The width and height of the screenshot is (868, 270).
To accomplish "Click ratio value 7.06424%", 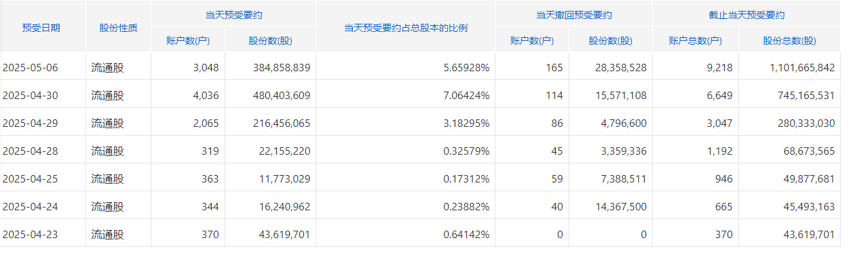I will coord(466,95).
